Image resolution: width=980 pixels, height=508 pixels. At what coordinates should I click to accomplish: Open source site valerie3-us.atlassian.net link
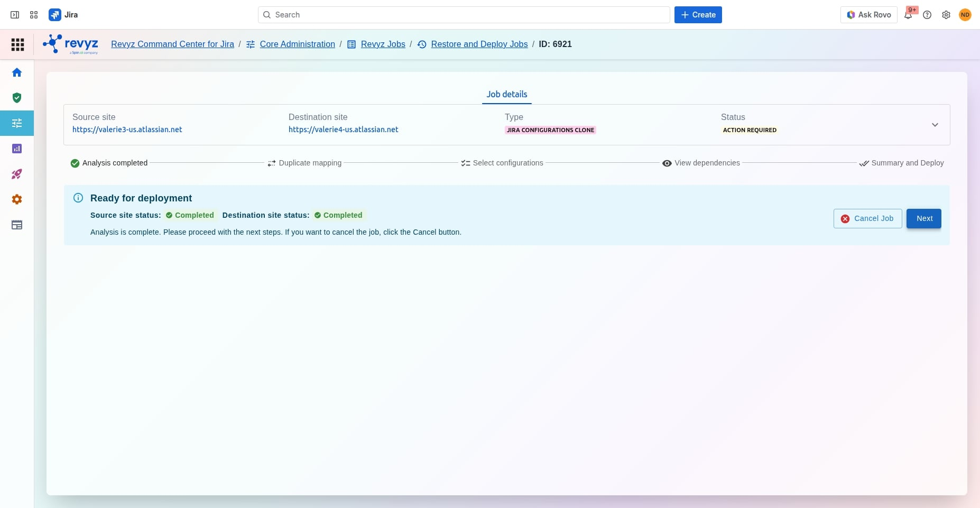point(127,130)
